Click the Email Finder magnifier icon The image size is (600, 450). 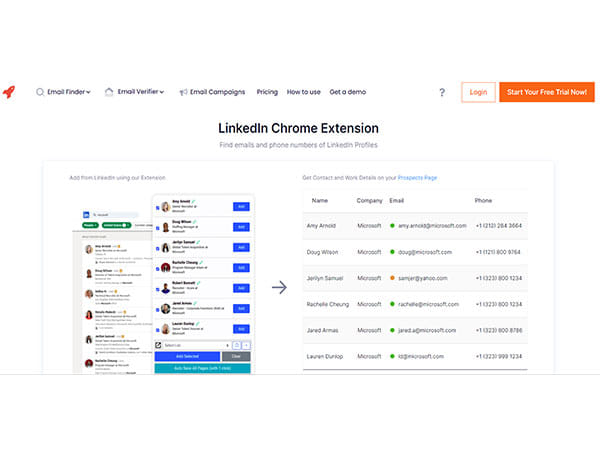[x=40, y=92]
